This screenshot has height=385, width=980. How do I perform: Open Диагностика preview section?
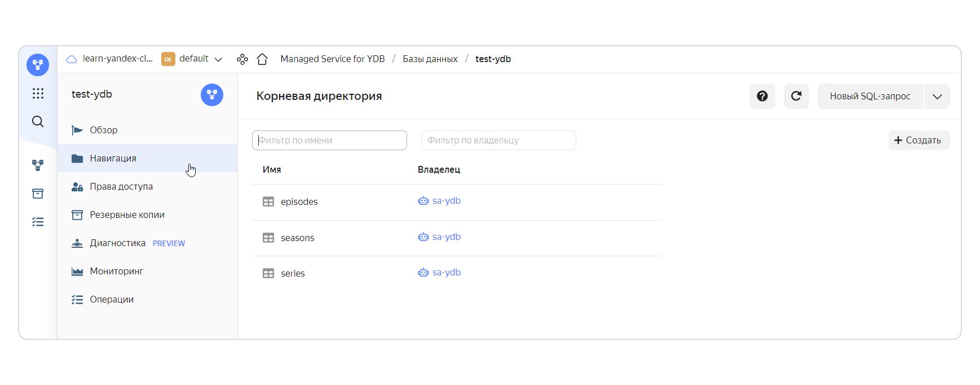click(147, 243)
